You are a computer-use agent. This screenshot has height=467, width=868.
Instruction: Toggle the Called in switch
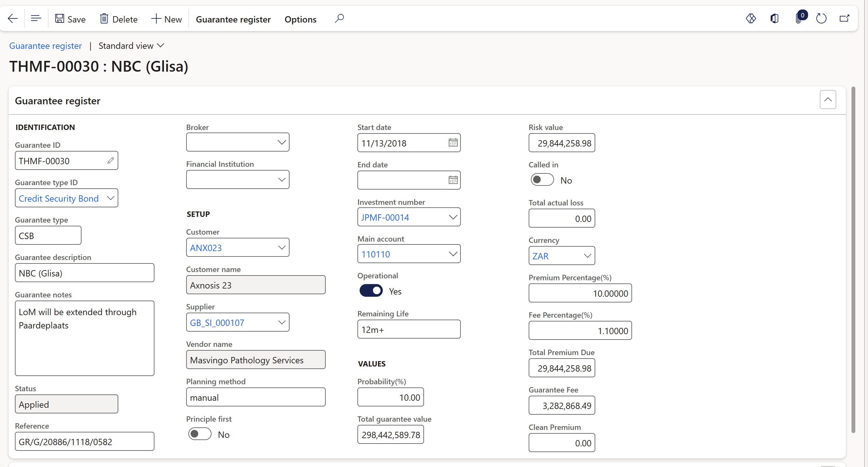click(542, 180)
